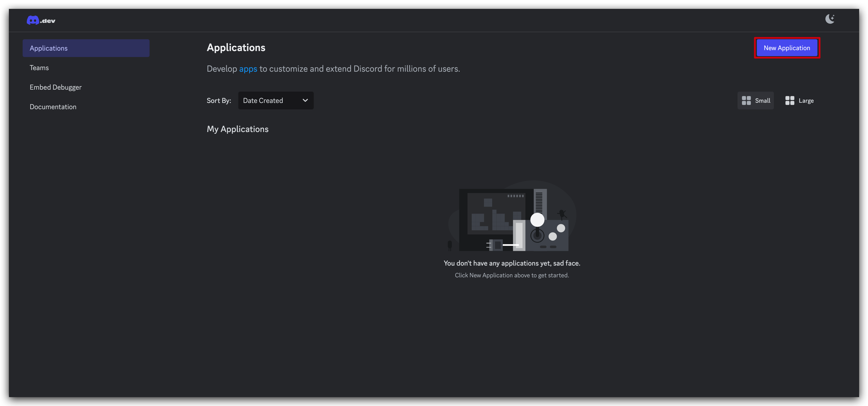Click 'You don't have any applications yet' text
The width and height of the screenshot is (868, 406).
tap(512, 263)
